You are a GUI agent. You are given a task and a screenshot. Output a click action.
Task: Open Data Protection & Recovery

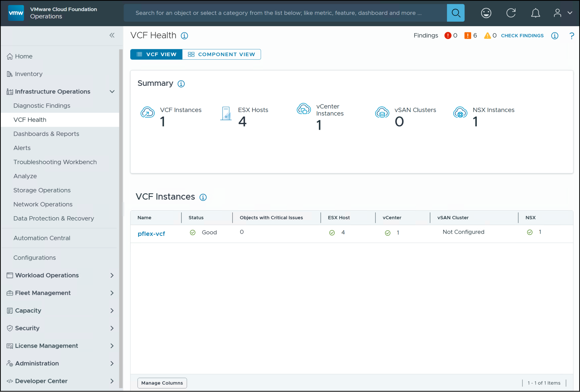pos(54,218)
